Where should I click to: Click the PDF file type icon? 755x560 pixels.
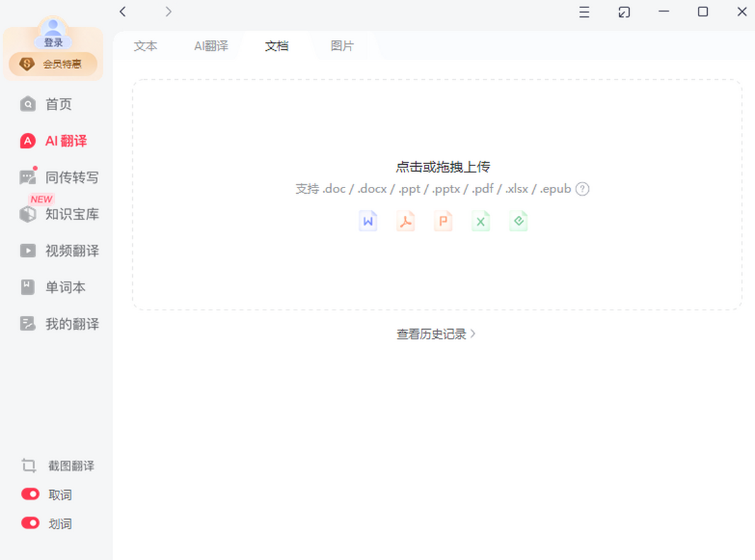(406, 221)
